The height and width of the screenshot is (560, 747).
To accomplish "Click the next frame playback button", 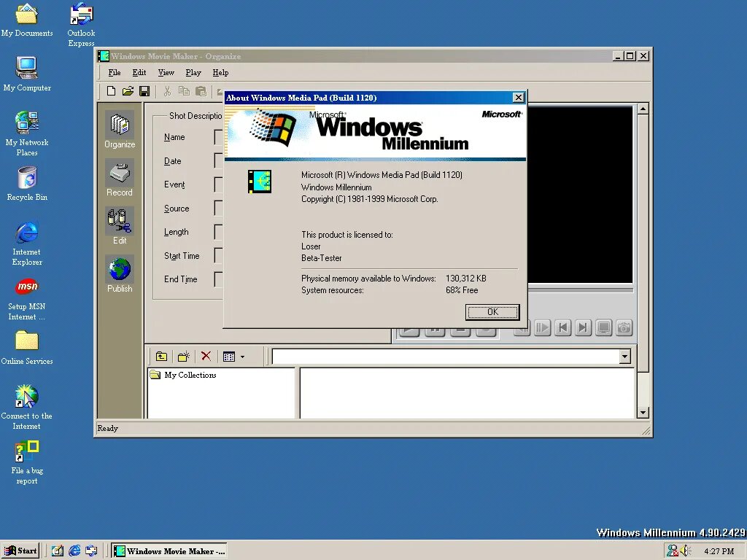I will 542,327.
